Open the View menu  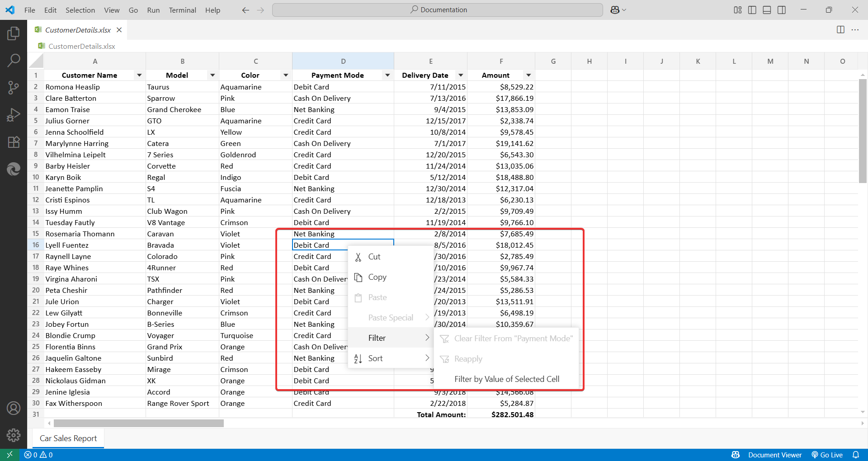point(112,10)
